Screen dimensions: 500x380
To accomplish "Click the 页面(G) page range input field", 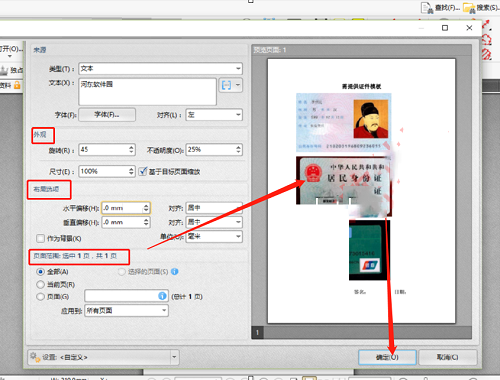I will click(x=126, y=296).
